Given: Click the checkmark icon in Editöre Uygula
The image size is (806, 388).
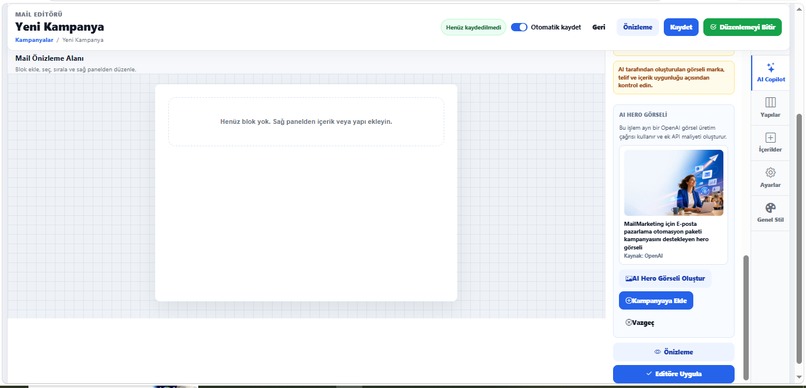Looking at the screenshot, I should pos(649,374).
